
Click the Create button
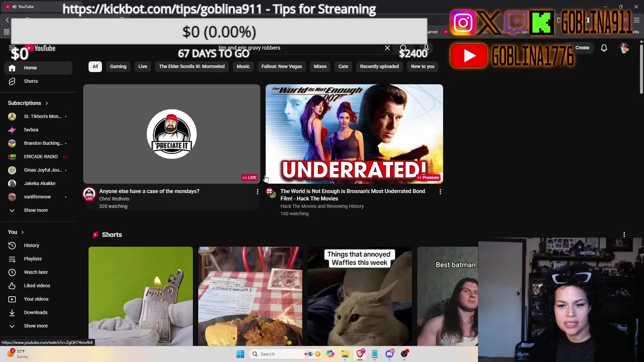pos(582,48)
